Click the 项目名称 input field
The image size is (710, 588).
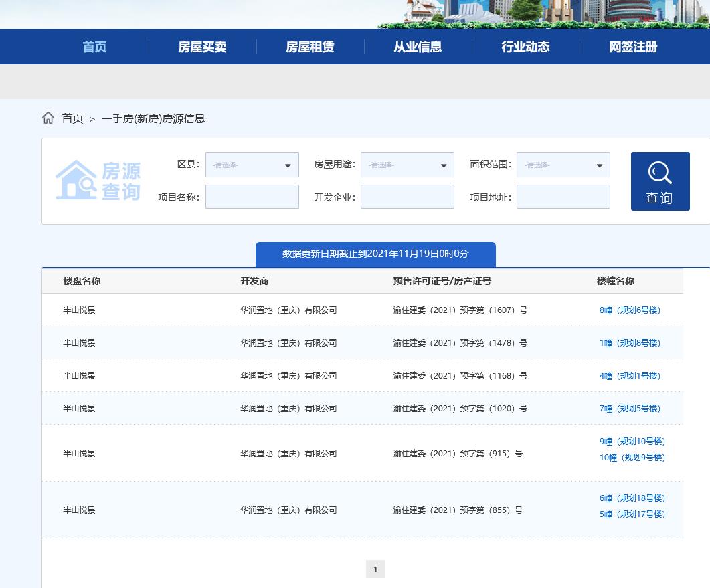coord(252,196)
